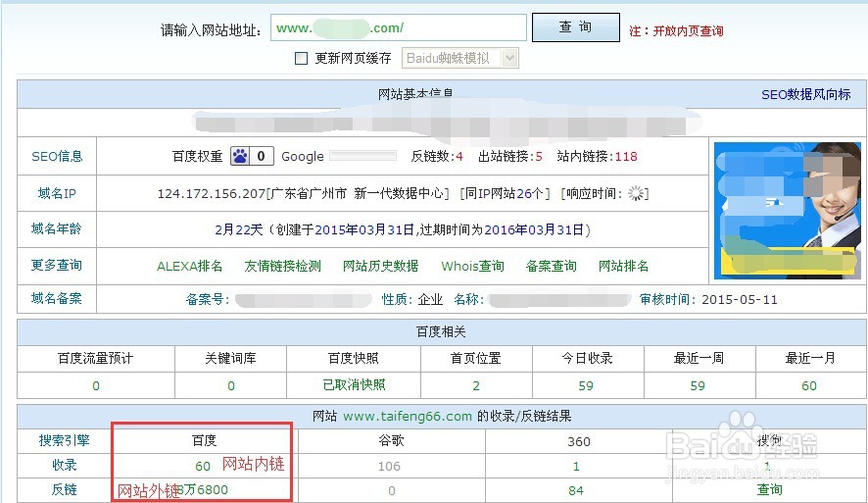The image size is (868, 503).
Task: Click 360 收录 value 1
Action: click(x=576, y=467)
